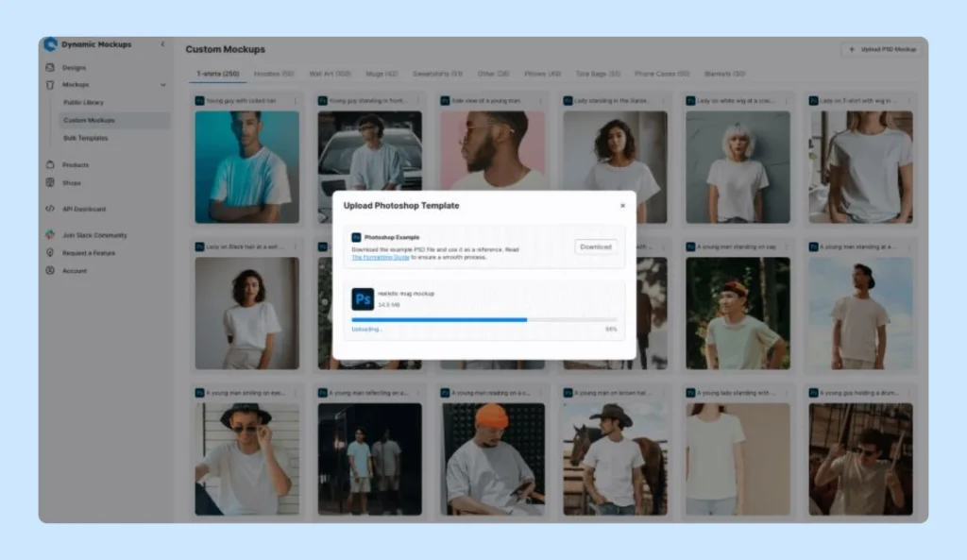The image size is (967, 560).
Task: Switch to the Pillows tab
Action: [x=543, y=74]
